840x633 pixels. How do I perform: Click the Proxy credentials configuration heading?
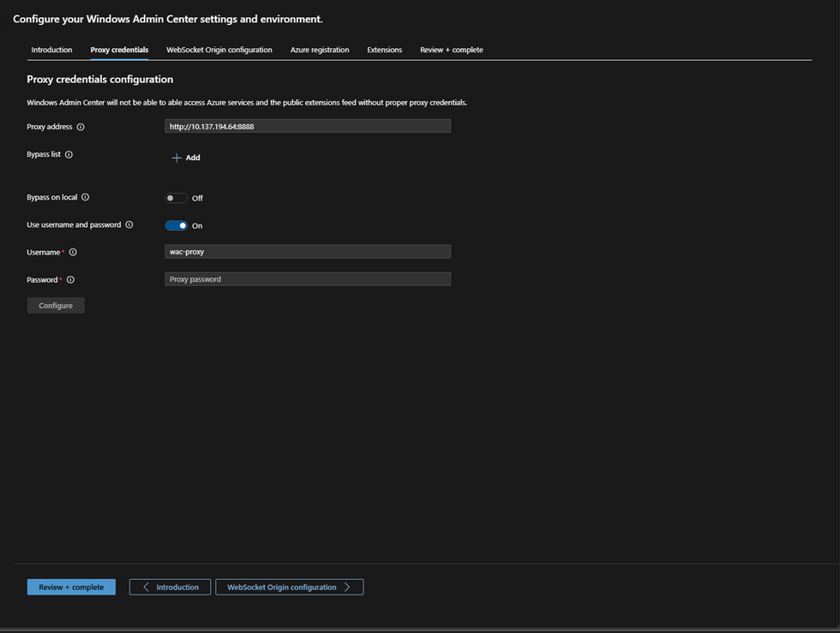99,80
